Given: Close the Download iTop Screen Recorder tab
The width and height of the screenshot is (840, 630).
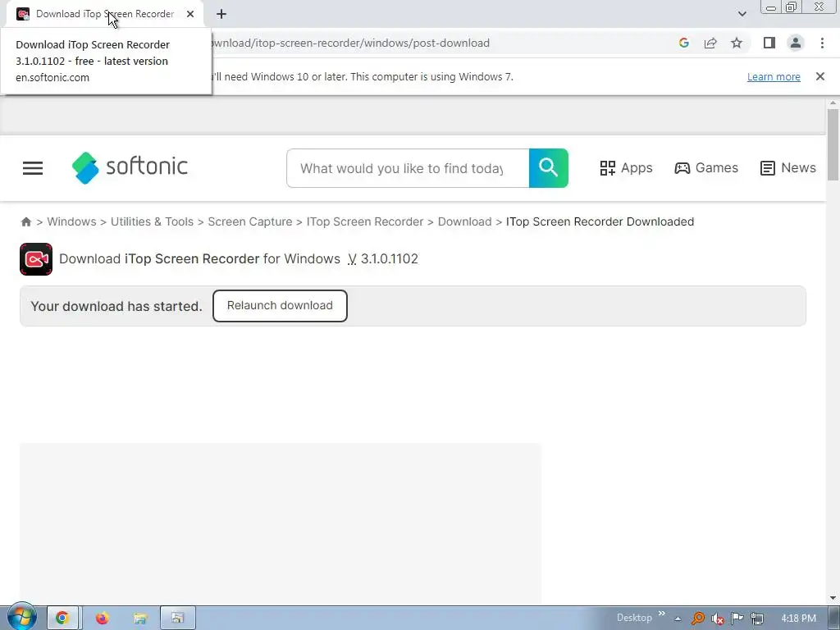Looking at the screenshot, I should point(190,14).
